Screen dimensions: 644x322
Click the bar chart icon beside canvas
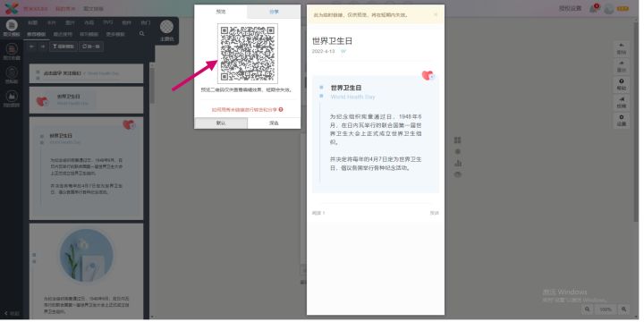coord(458,163)
